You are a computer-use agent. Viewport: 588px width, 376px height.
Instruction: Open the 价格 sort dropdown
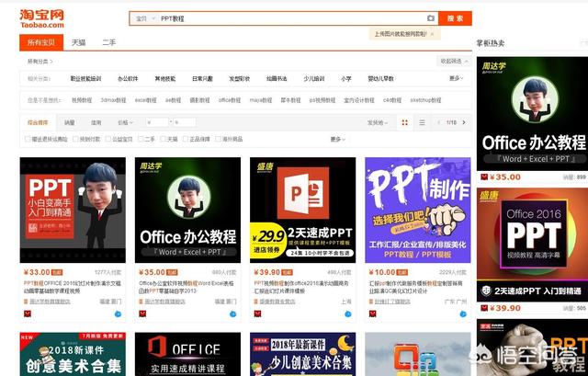pos(125,122)
